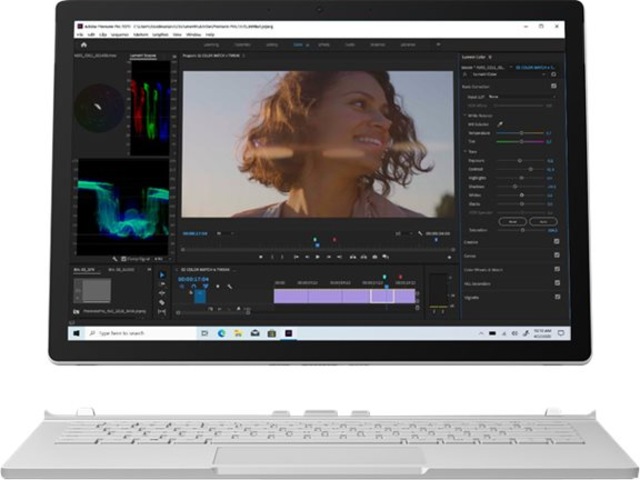Launch Premiere Pro icon in the taskbar
The height and width of the screenshot is (480, 640).
(288, 333)
